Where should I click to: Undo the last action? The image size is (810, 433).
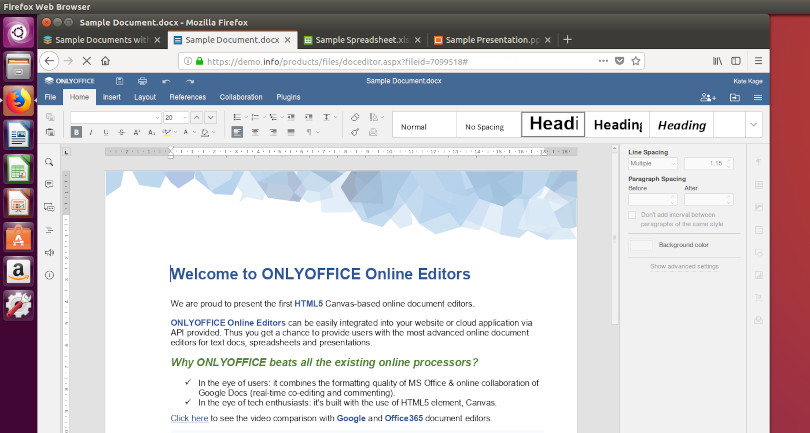point(166,81)
